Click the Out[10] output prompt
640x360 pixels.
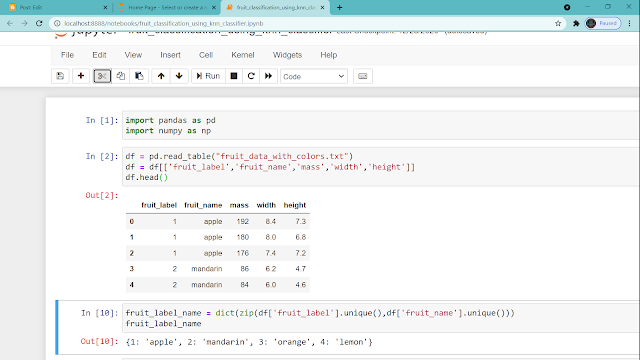(99, 342)
